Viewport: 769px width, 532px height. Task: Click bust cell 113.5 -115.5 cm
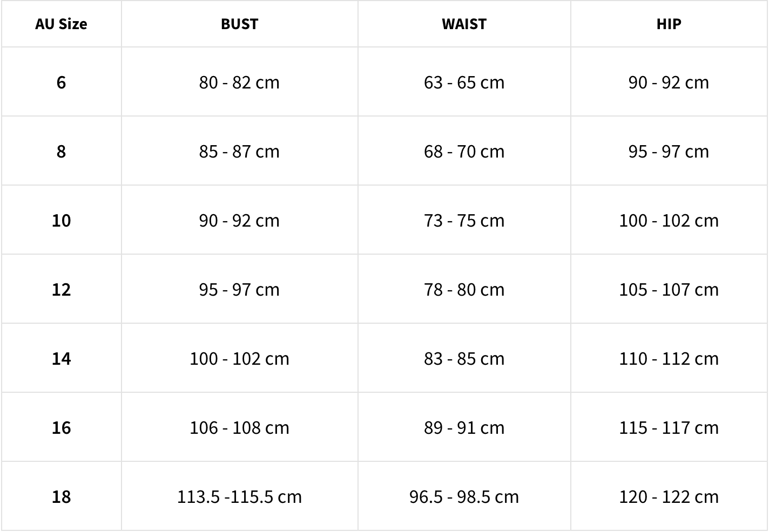239,496
